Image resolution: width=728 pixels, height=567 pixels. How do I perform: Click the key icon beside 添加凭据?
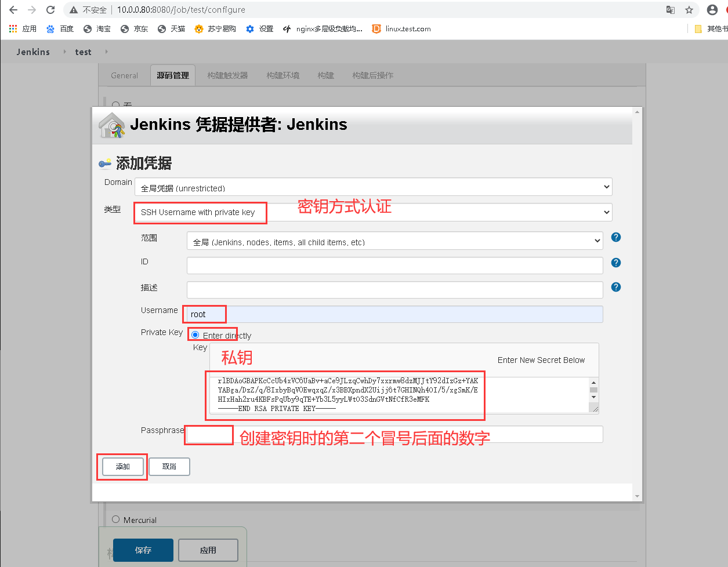tap(105, 164)
